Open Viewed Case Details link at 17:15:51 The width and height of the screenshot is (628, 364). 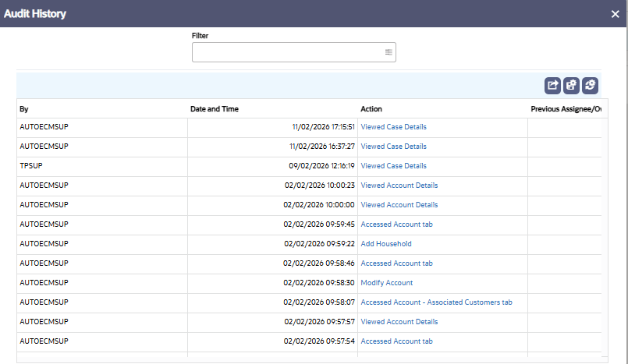[x=393, y=127]
